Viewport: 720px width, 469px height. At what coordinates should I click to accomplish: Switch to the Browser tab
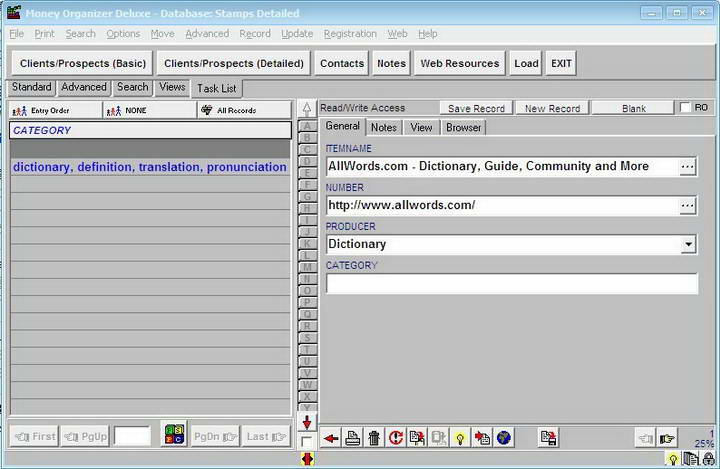click(463, 127)
